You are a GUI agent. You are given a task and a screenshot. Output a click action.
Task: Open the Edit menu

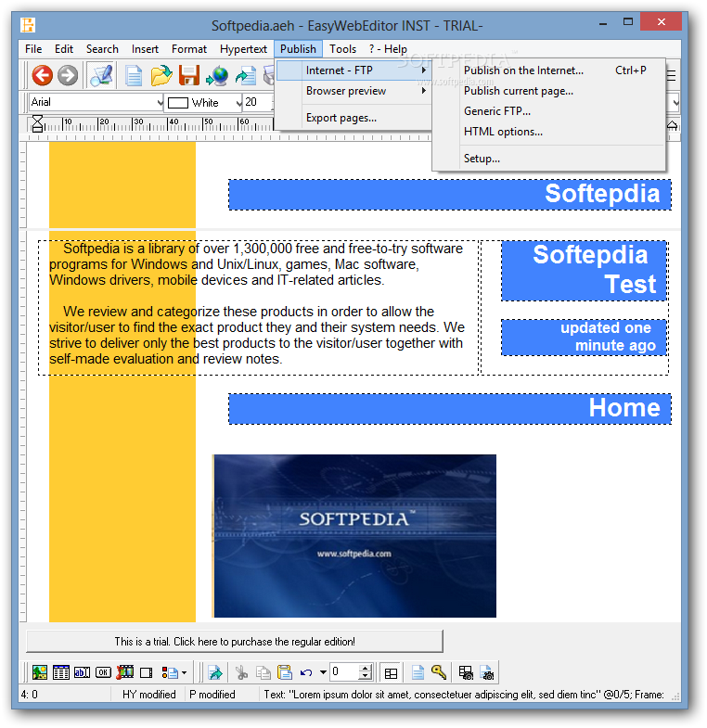point(64,49)
